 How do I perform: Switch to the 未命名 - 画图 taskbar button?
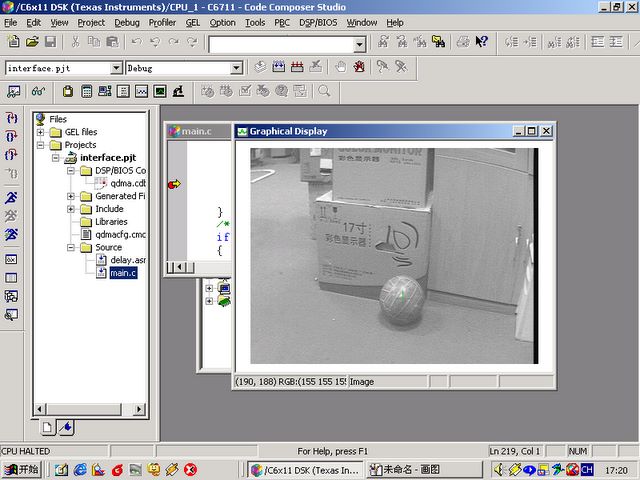[x=424, y=470]
